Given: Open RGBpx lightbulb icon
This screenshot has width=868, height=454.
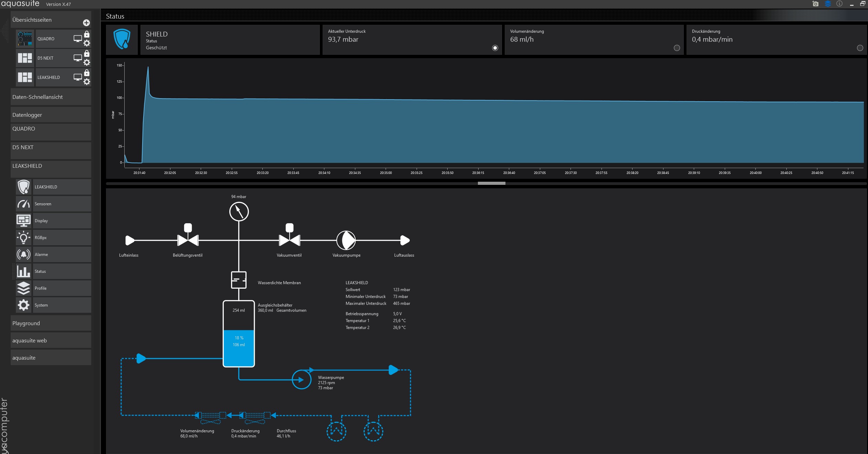Looking at the screenshot, I should coord(23,238).
